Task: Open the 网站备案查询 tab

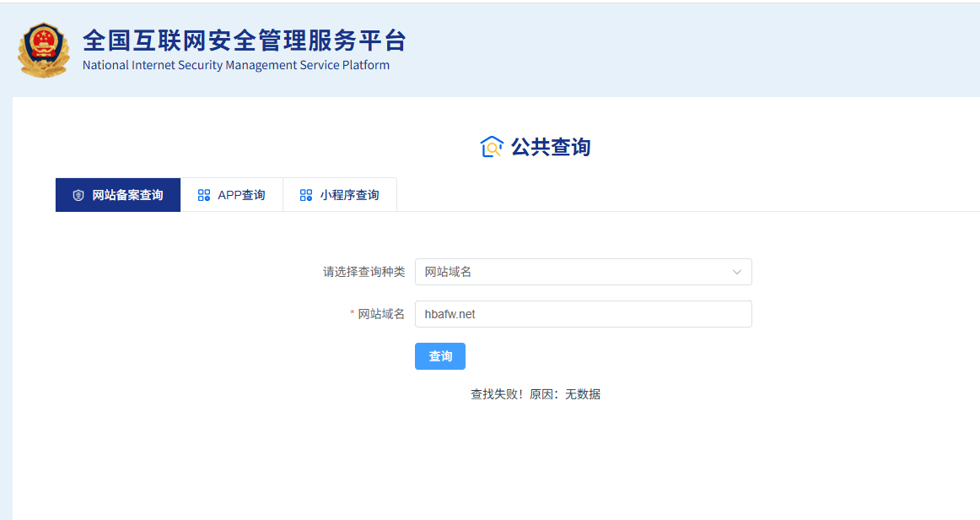Action: click(118, 195)
